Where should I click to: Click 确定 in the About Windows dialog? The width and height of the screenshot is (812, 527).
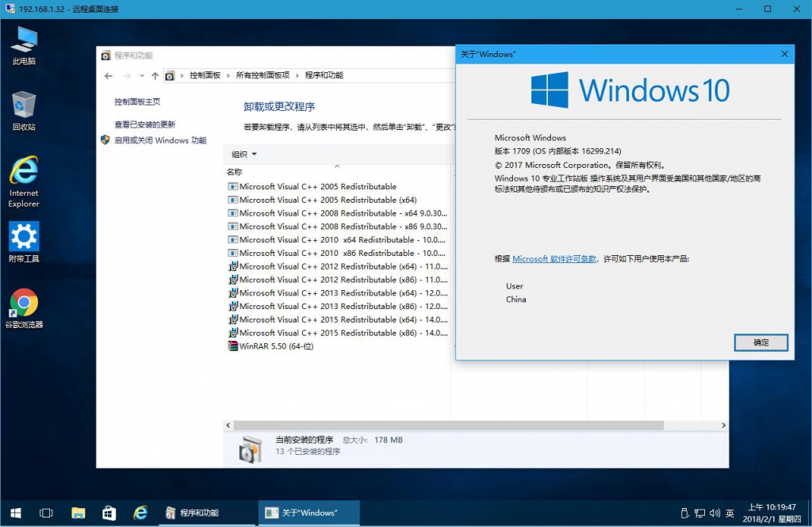tap(760, 342)
